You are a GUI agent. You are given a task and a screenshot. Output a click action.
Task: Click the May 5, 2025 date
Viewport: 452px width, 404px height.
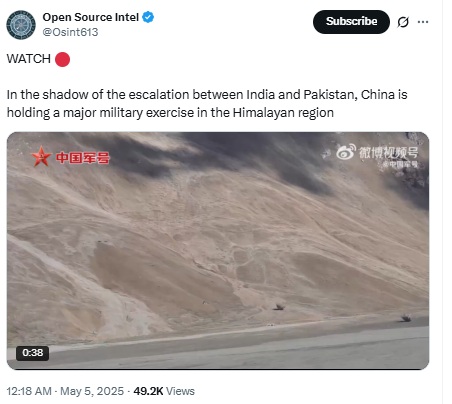[92, 391]
